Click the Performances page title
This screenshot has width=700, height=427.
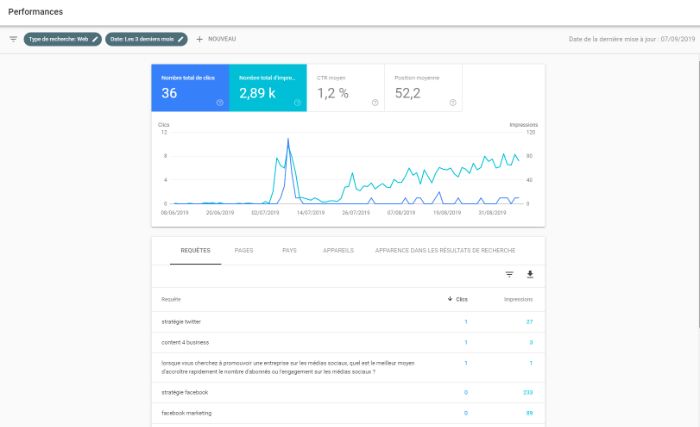[x=36, y=12]
